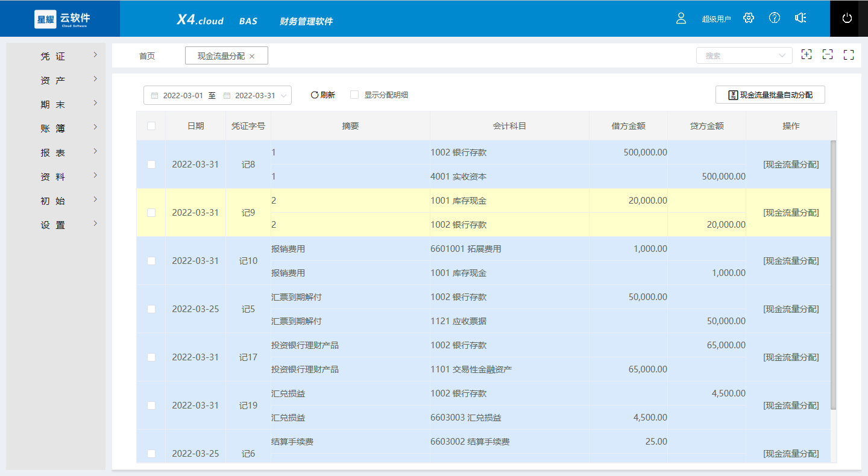Click 现金流量分配 link for 记10

(x=791, y=261)
